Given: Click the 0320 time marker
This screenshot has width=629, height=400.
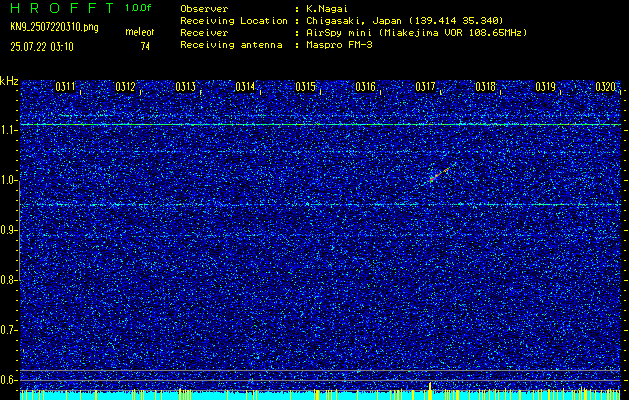Looking at the screenshot, I should click(x=605, y=87).
